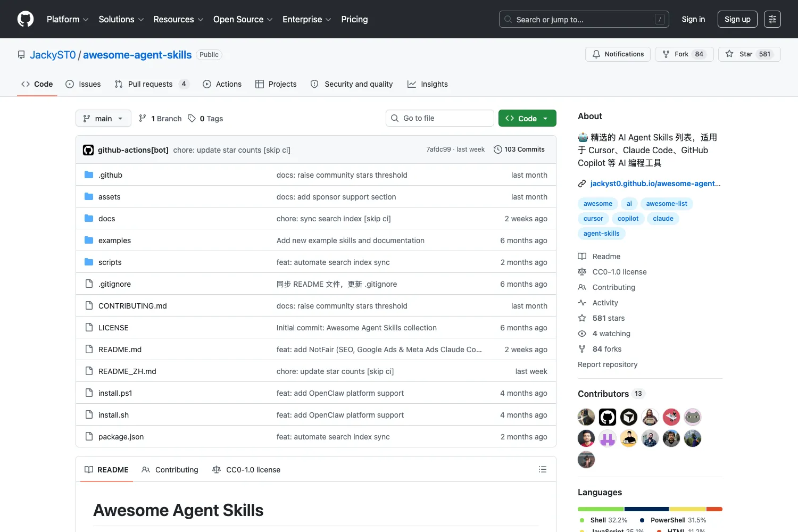Image resolution: width=798 pixels, height=532 pixels.
Task: Open the README outline list icon
Action: pos(543,469)
